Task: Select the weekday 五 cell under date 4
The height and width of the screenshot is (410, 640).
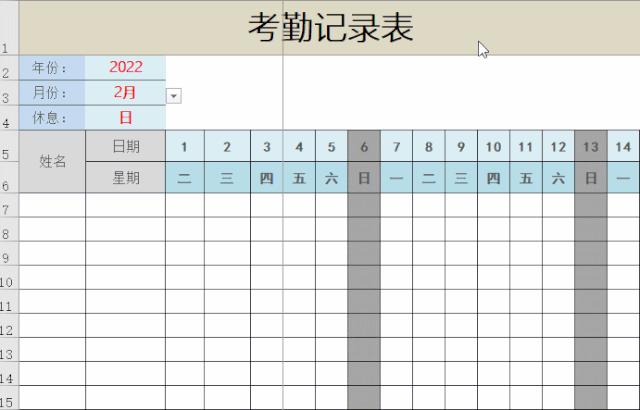Action: click(x=299, y=177)
